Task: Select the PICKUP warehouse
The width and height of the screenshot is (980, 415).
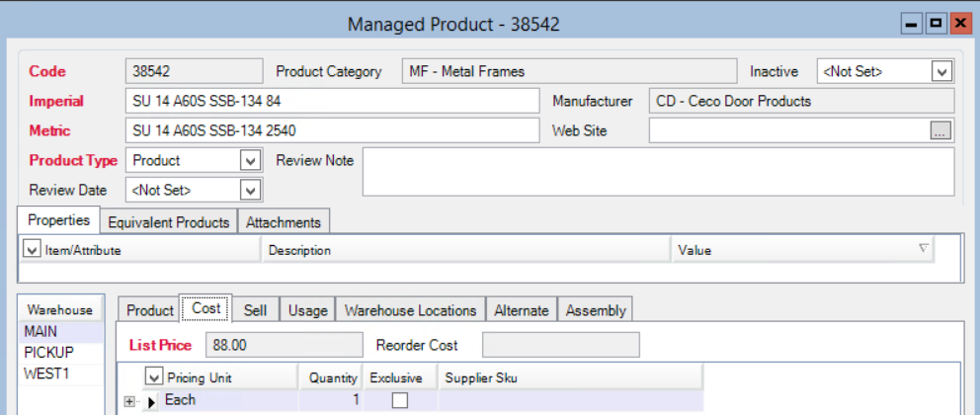Action: (x=48, y=353)
